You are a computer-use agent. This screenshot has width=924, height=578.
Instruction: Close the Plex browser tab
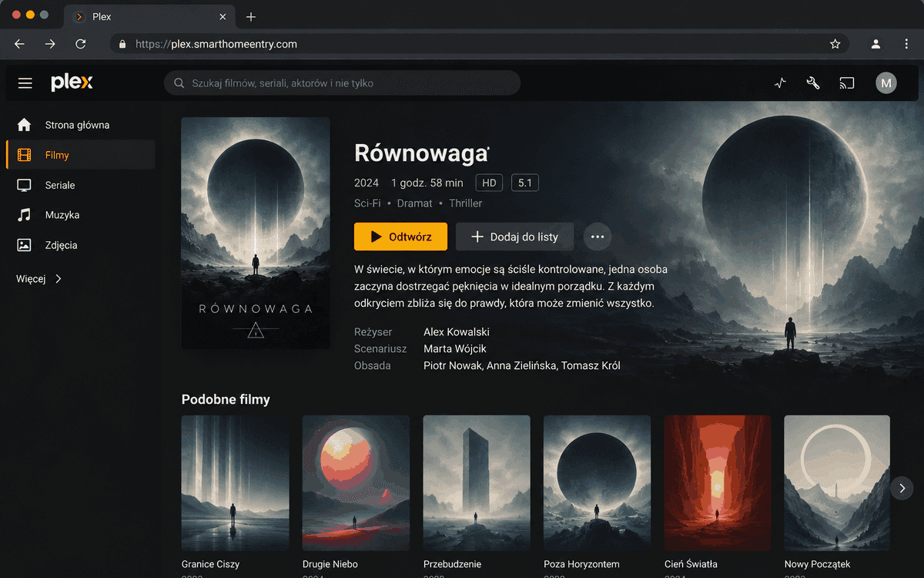(223, 17)
